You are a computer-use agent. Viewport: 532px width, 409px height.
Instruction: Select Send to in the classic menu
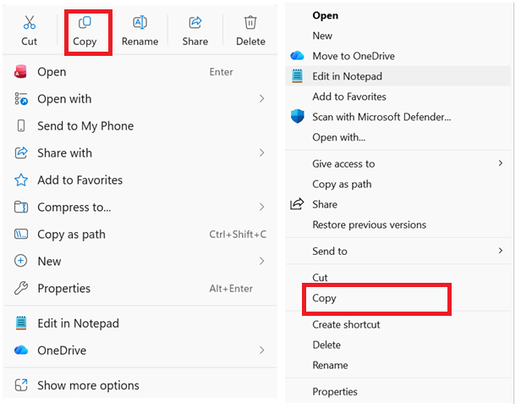pos(398,251)
